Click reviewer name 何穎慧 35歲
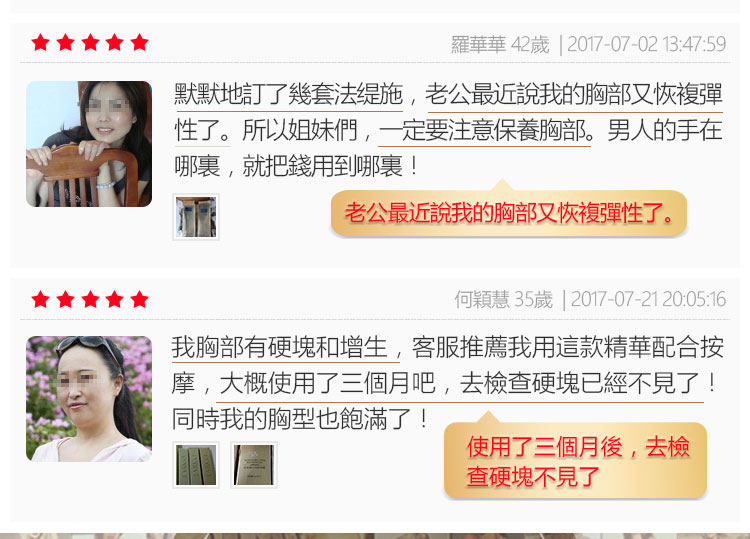This screenshot has width=750, height=539. pyautogui.click(x=504, y=299)
